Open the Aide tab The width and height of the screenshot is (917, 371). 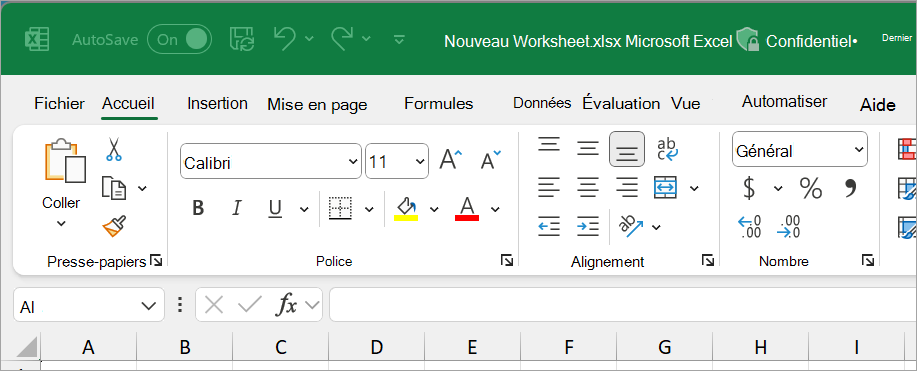(x=878, y=105)
